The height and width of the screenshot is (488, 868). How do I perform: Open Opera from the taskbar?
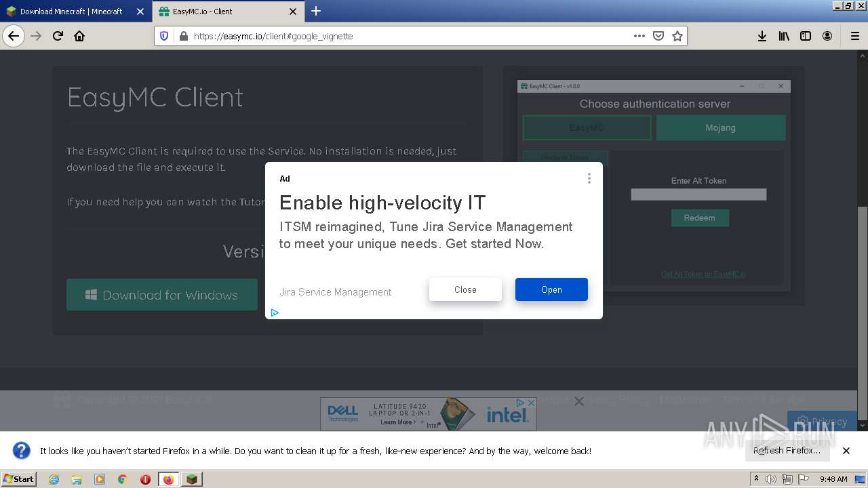(x=145, y=479)
